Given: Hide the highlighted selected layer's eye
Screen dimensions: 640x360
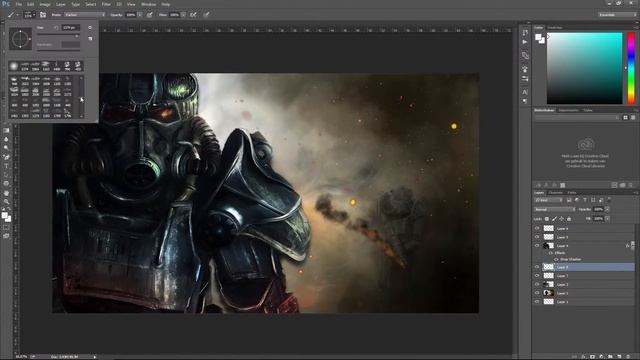Looking at the screenshot, I should [537, 267].
